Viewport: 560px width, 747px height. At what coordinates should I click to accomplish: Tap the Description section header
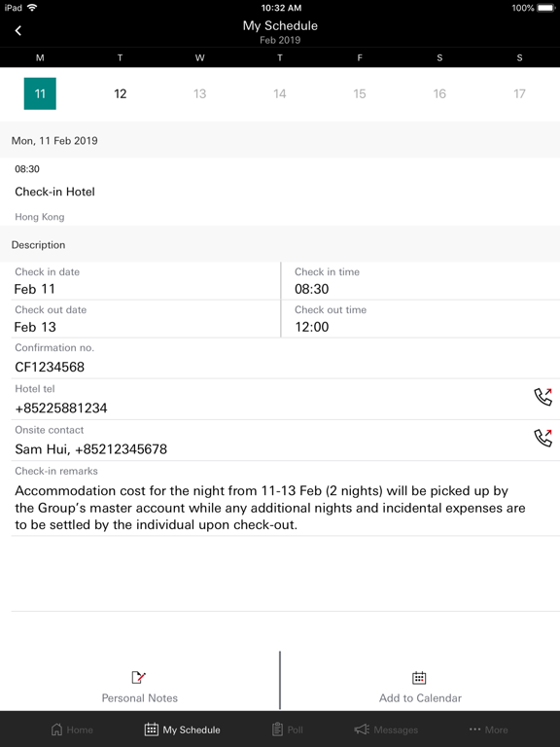[x=38, y=245]
